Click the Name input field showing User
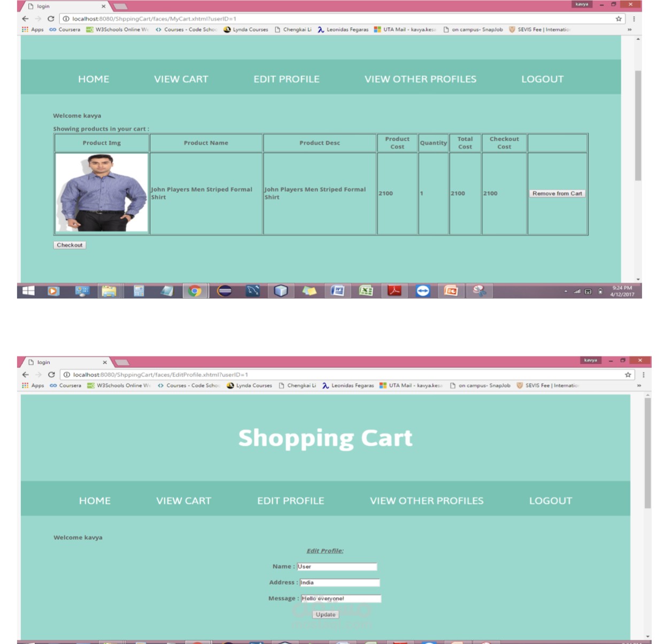The width and height of the screenshot is (664, 644). (x=337, y=567)
